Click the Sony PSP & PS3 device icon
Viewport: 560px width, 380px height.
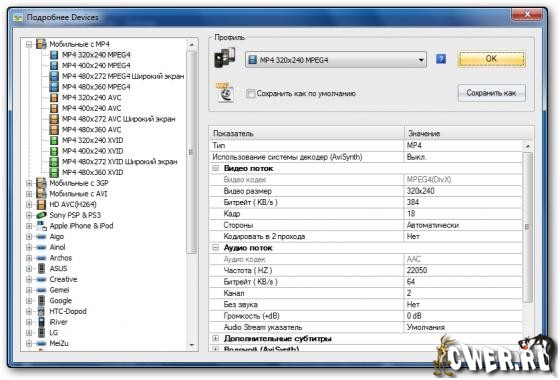point(41,215)
